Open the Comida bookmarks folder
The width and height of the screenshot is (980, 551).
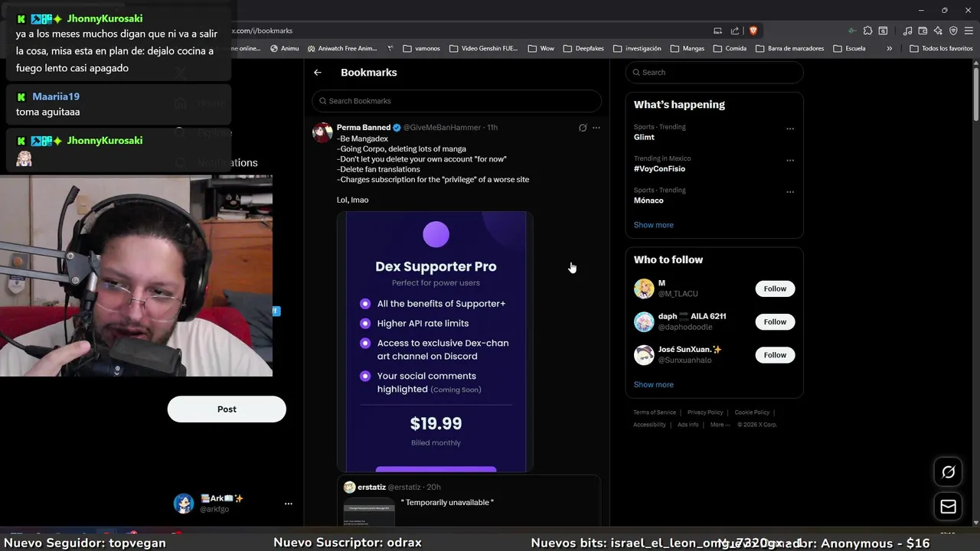(730, 48)
